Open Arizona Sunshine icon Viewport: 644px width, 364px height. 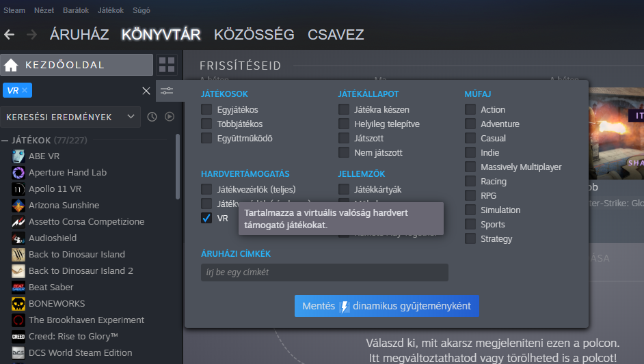pyautogui.click(x=18, y=205)
